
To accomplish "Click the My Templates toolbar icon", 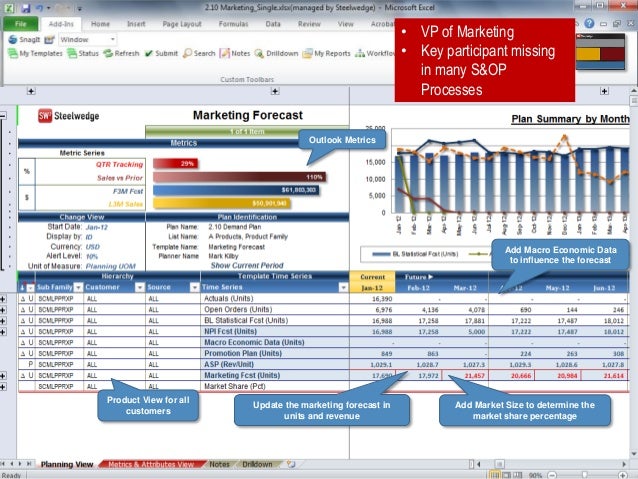I will coord(35,53).
